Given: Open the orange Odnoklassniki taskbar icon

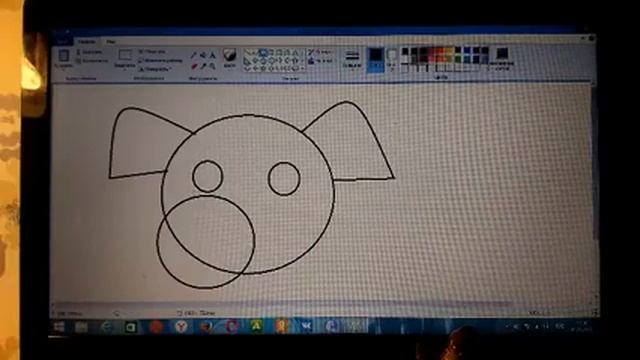Looking at the screenshot, I should 281,326.
